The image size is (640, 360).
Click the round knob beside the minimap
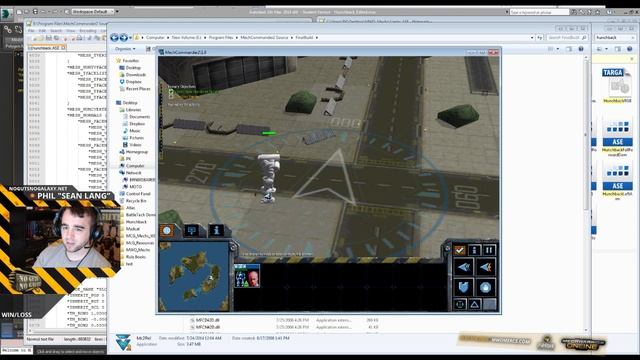click(232, 247)
